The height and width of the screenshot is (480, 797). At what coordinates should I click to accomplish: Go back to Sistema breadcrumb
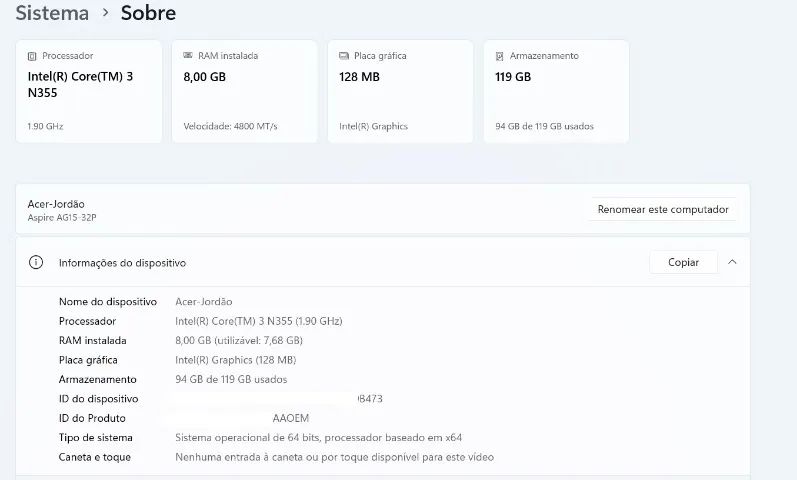click(x=52, y=13)
